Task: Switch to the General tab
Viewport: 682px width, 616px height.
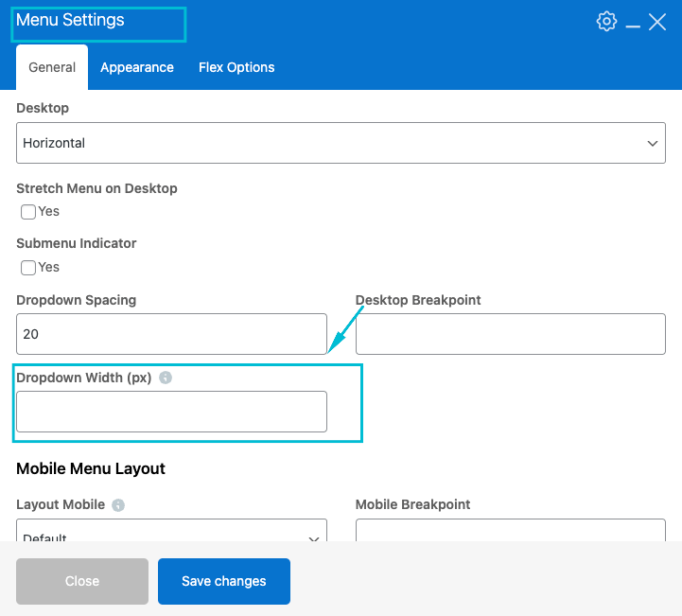Action: coord(52,67)
